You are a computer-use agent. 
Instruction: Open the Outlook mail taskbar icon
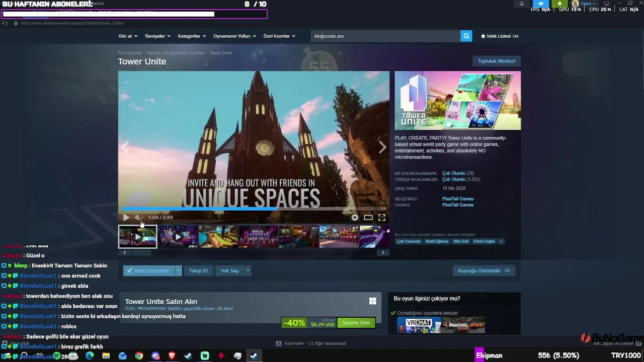coord(122,356)
